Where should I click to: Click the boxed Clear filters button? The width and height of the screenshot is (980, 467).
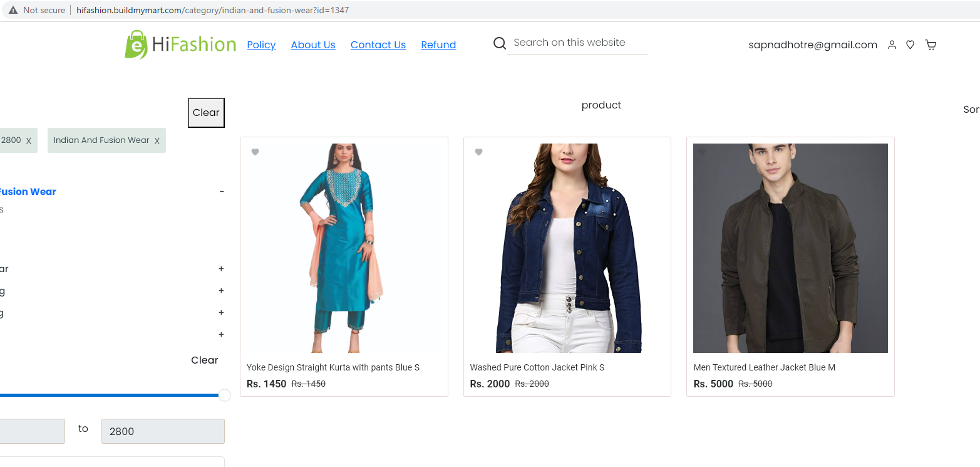pyautogui.click(x=206, y=113)
